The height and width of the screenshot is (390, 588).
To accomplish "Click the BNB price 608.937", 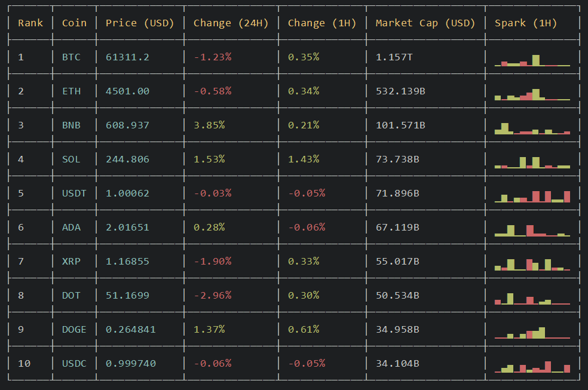I will [127, 125].
